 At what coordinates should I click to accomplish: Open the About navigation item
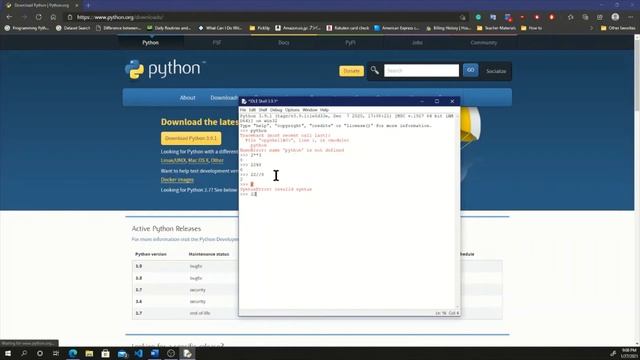187,98
